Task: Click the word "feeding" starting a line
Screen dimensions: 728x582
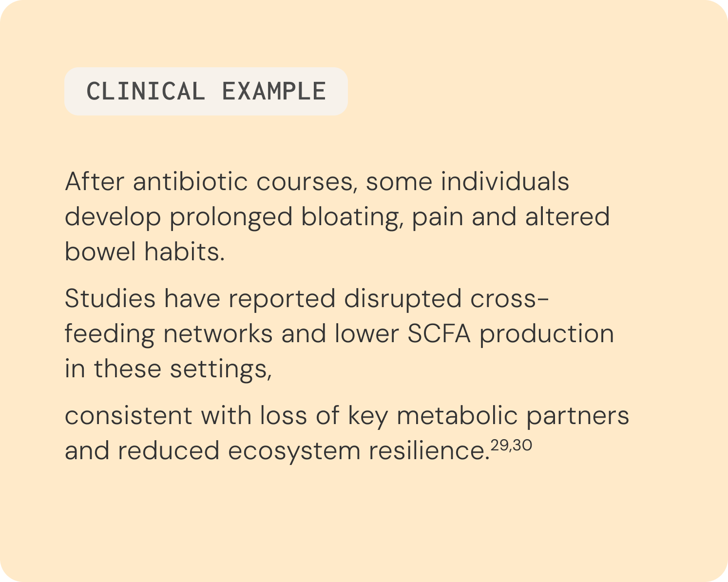Action: click(110, 334)
